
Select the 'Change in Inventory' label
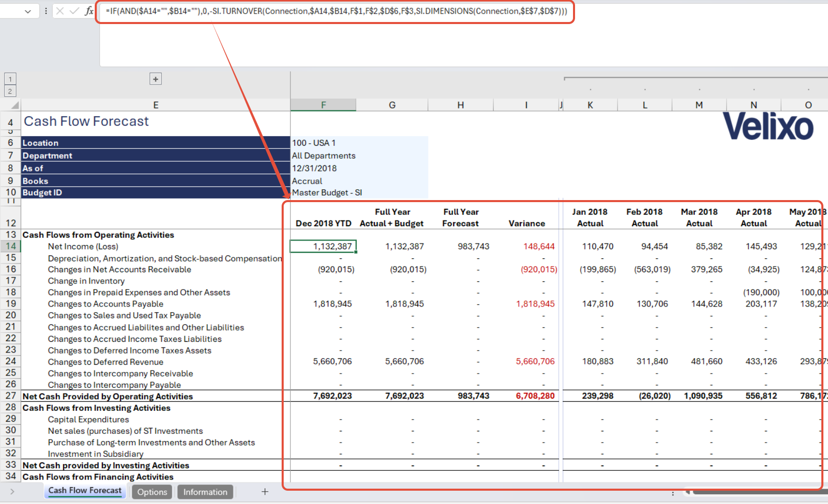tap(86, 281)
